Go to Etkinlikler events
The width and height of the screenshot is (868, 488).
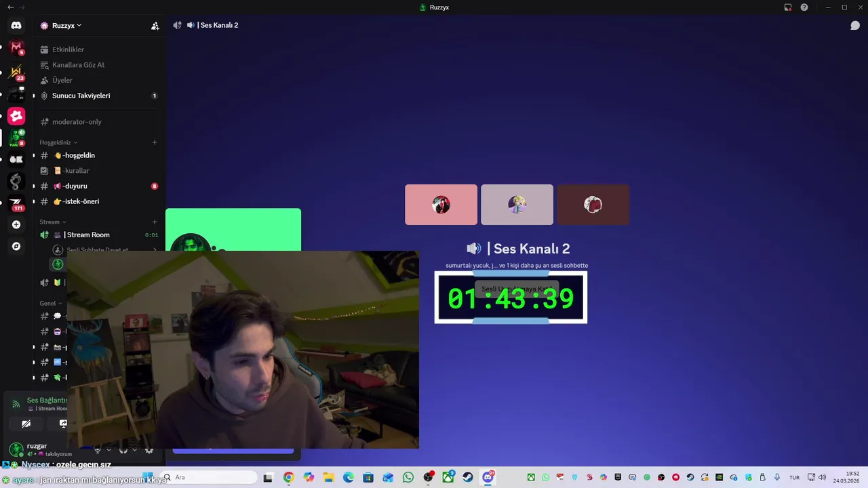pos(99,49)
